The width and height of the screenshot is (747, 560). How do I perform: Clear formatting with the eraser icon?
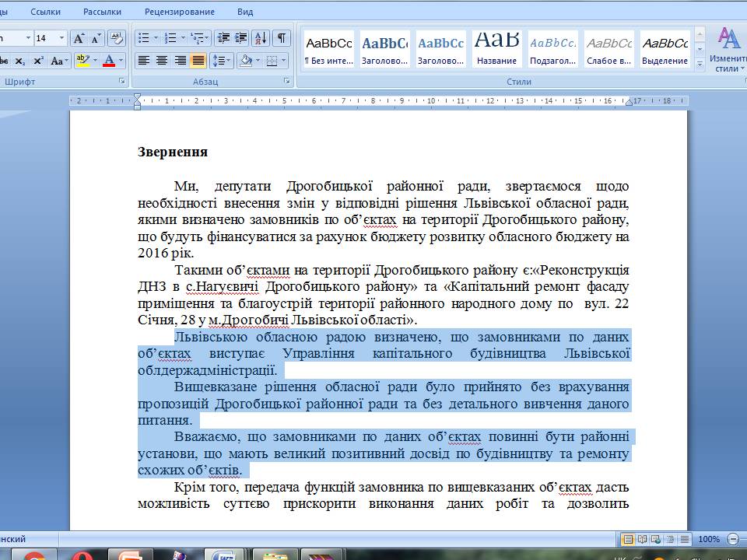click(117, 38)
